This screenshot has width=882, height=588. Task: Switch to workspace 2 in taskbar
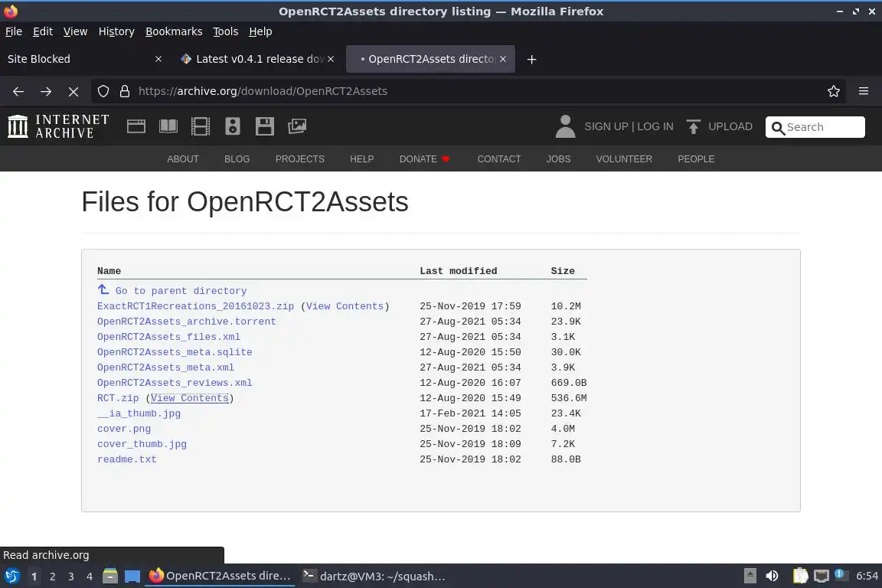52,577
